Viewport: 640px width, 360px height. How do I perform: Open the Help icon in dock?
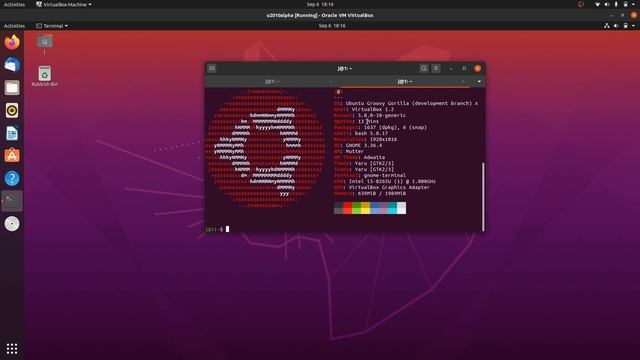12,178
